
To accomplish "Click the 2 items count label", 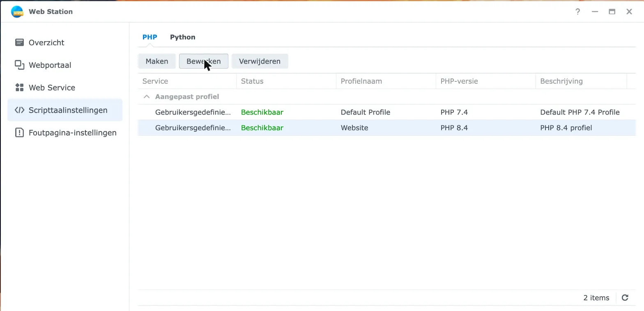I will [596, 298].
